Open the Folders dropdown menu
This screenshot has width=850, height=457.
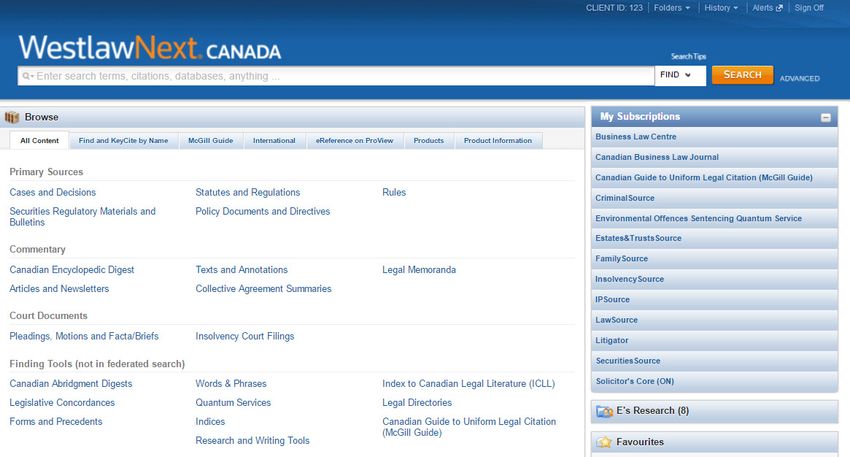click(672, 8)
